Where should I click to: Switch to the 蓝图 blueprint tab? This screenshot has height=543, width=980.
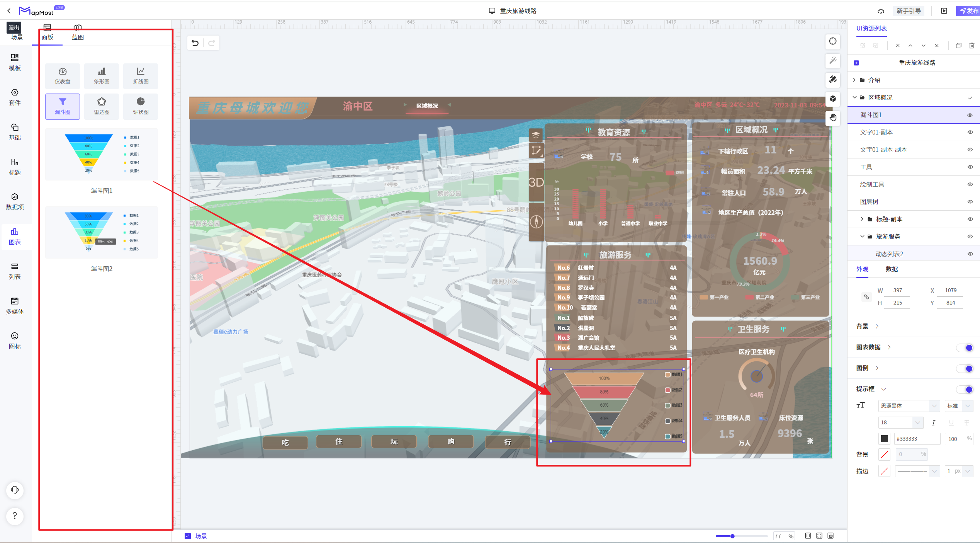tap(78, 32)
